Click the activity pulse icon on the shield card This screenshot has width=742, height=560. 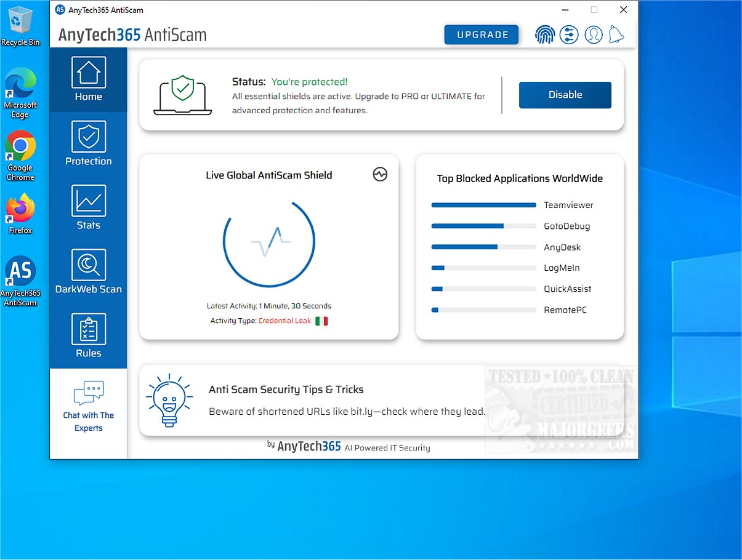tap(380, 174)
